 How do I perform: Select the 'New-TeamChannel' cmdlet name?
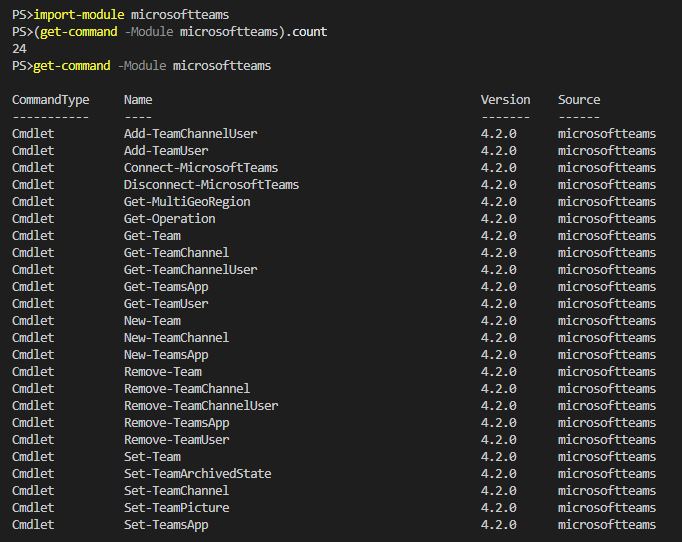coord(176,338)
